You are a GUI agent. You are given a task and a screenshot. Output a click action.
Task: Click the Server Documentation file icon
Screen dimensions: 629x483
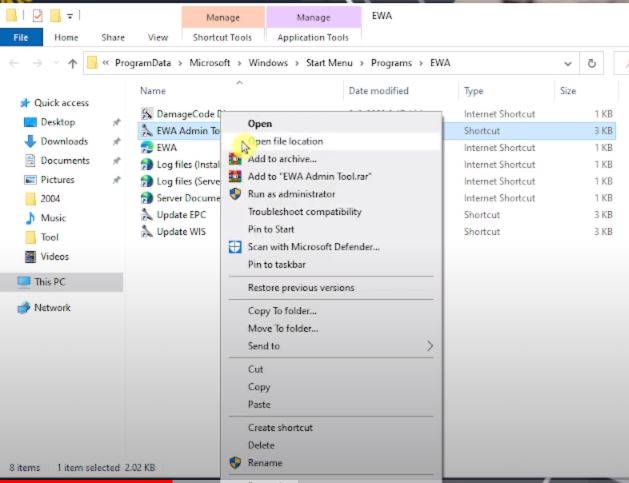[147, 198]
